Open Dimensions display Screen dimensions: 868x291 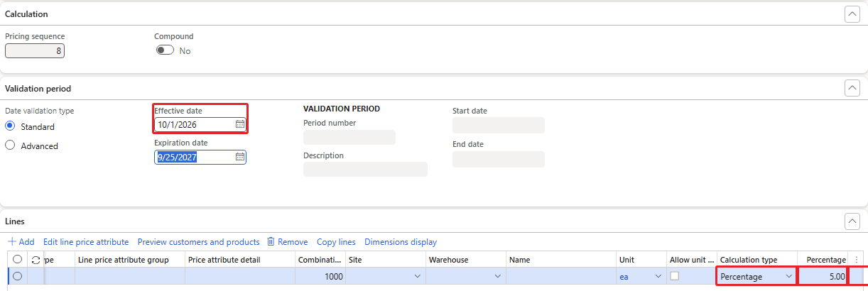point(401,242)
